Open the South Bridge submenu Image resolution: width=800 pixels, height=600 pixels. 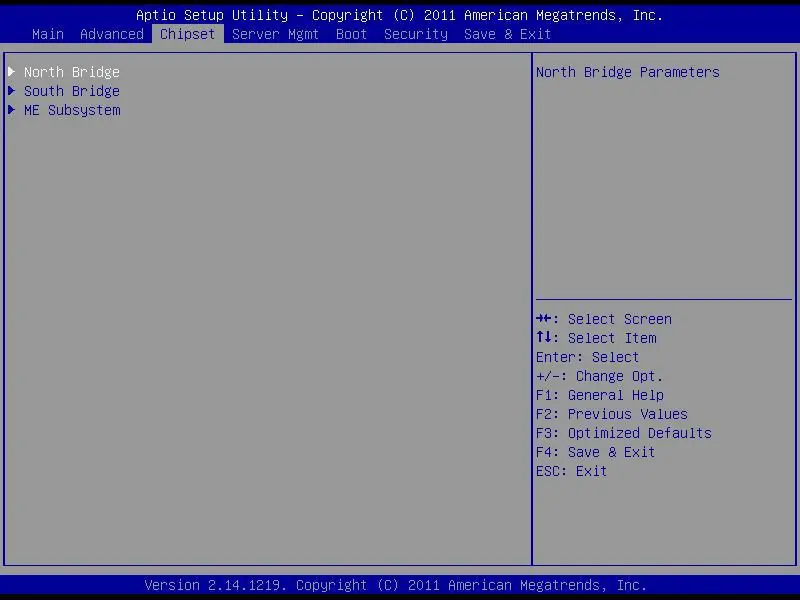click(x=72, y=91)
